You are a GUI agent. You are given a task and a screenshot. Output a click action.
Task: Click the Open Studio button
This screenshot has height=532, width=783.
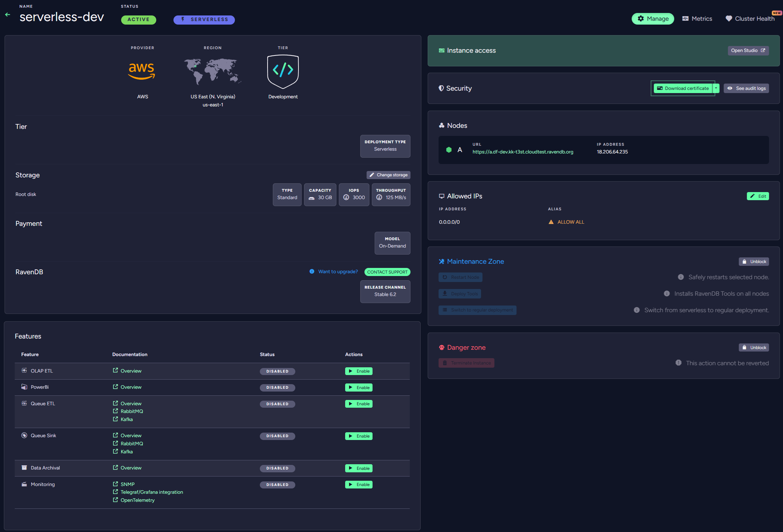pos(748,51)
